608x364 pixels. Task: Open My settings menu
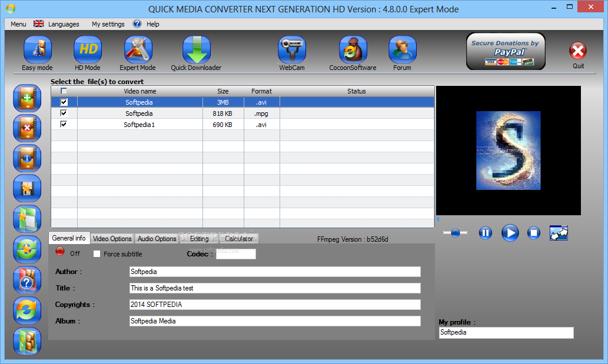point(108,24)
